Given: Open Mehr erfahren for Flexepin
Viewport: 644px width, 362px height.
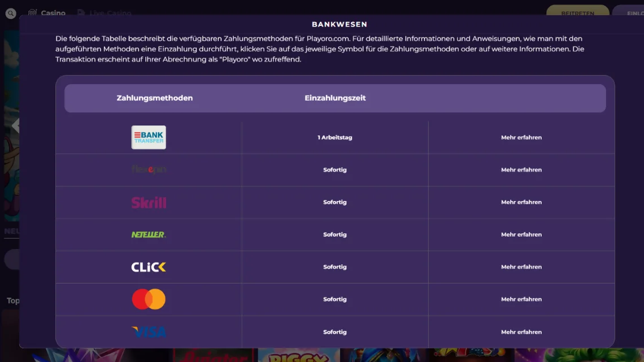Looking at the screenshot, I should pyautogui.click(x=521, y=169).
